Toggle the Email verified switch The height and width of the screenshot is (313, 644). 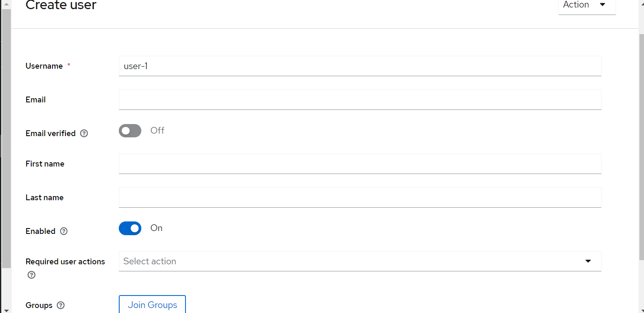point(130,131)
